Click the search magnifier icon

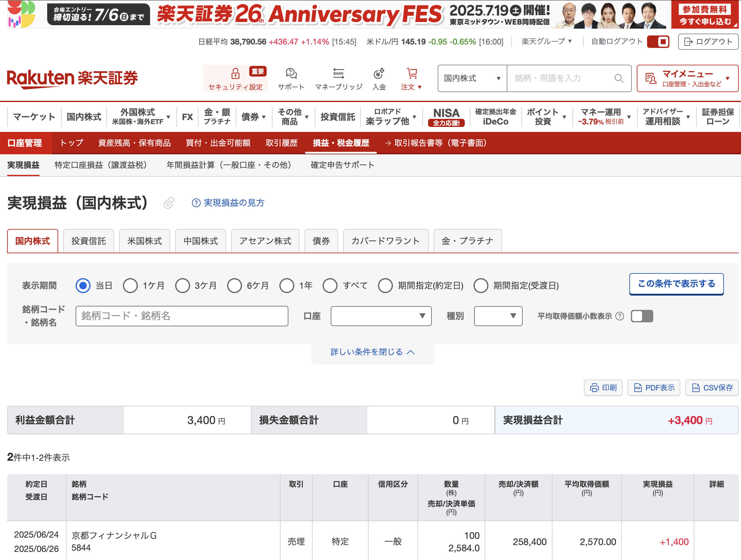pyautogui.click(x=618, y=78)
